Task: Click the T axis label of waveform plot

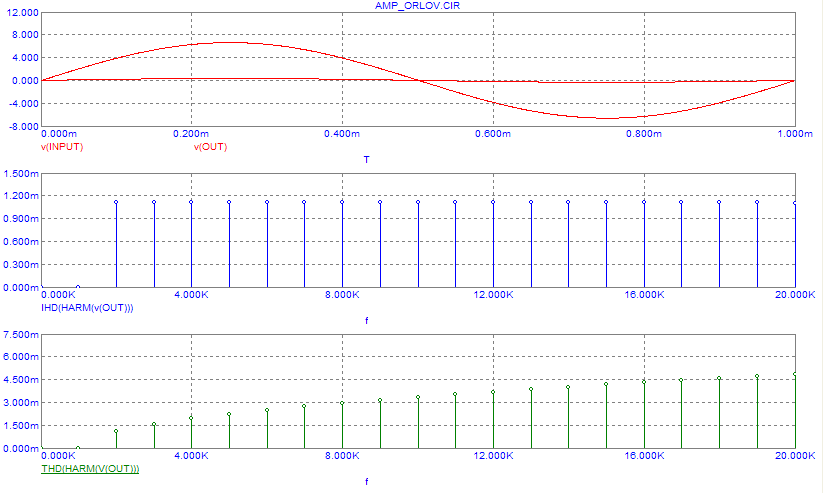Action: pyautogui.click(x=366, y=159)
